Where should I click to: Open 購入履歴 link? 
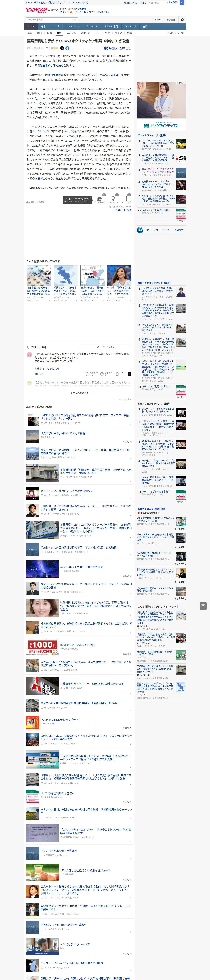171,20
